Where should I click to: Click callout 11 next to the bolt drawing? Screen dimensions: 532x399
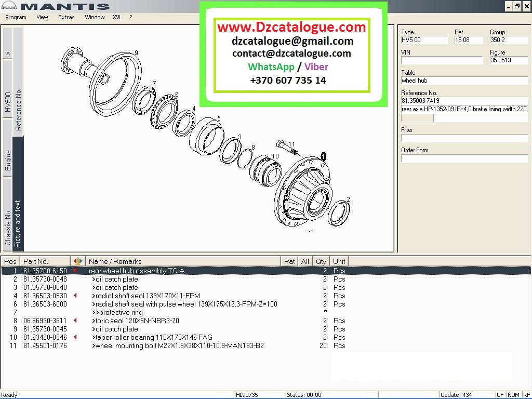click(292, 144)
